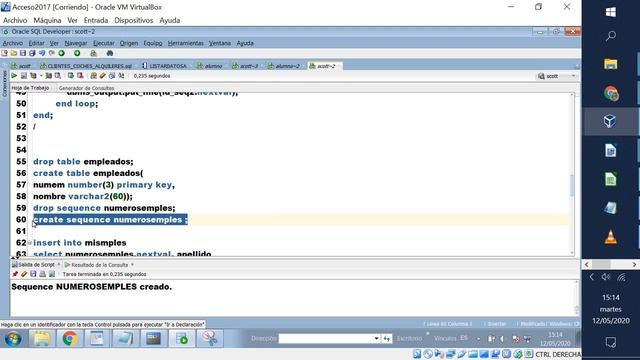Viewport: 640px width, 360px height.
Task: Click the Commit icon in the worksheet toolbar
Action: point(71,76)
